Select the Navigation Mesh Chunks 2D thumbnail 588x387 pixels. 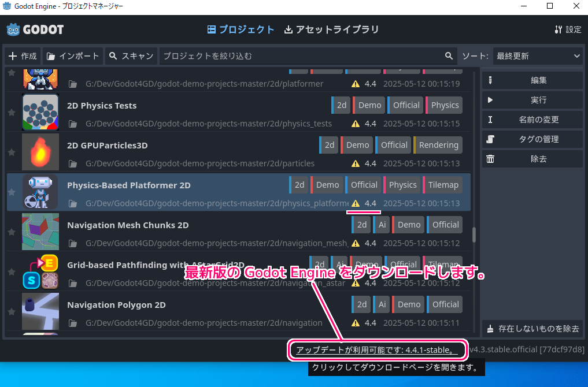tap(40, 232)
